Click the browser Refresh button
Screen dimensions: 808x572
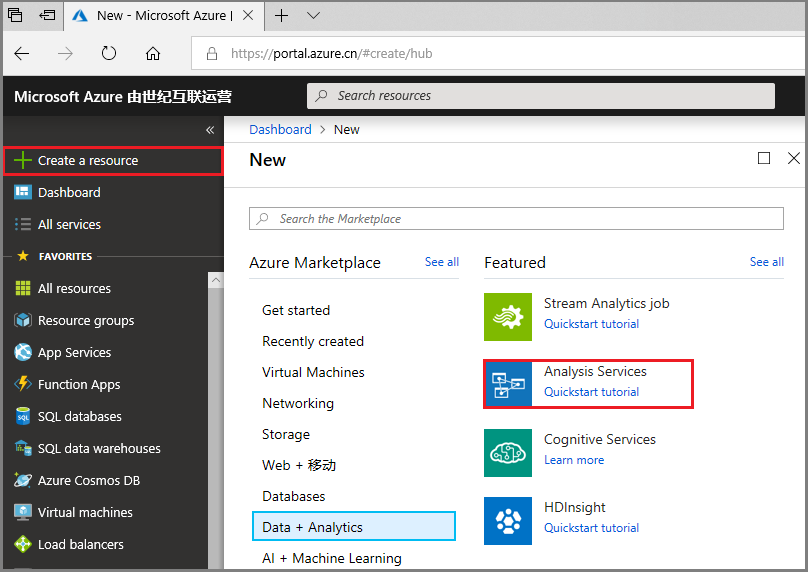click(x=109, y=53)
